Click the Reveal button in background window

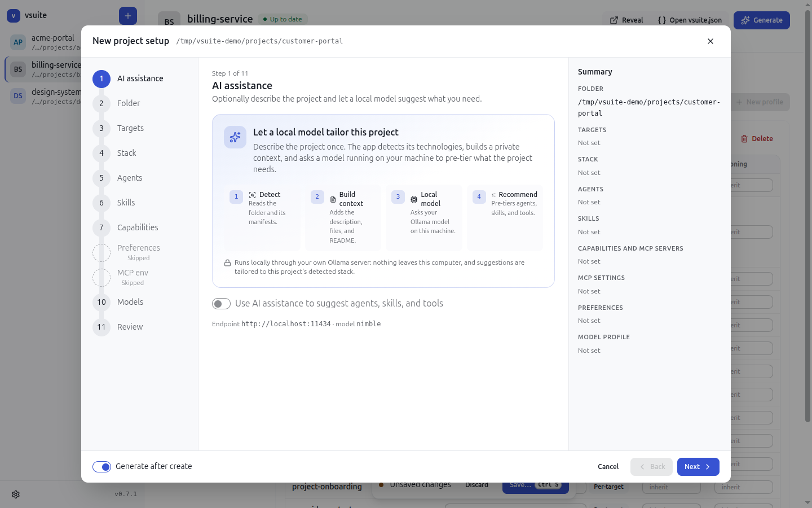626,20
